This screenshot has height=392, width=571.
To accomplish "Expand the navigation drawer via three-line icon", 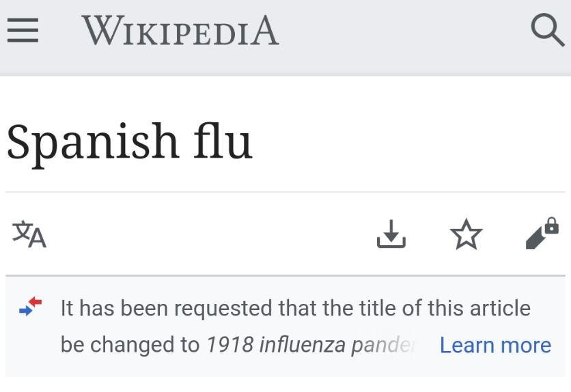I will pos(23,30).
